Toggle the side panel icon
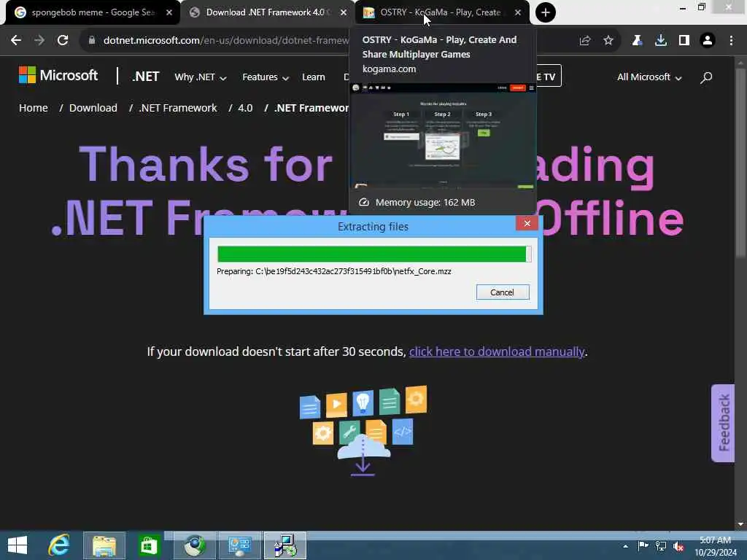 (x=684, y=41)
